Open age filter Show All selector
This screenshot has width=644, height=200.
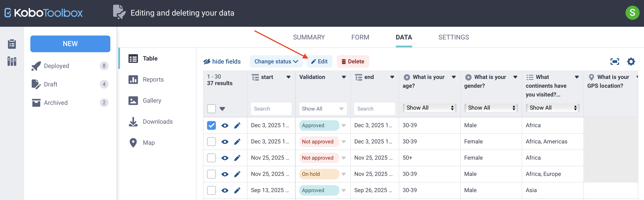[429, 107]
